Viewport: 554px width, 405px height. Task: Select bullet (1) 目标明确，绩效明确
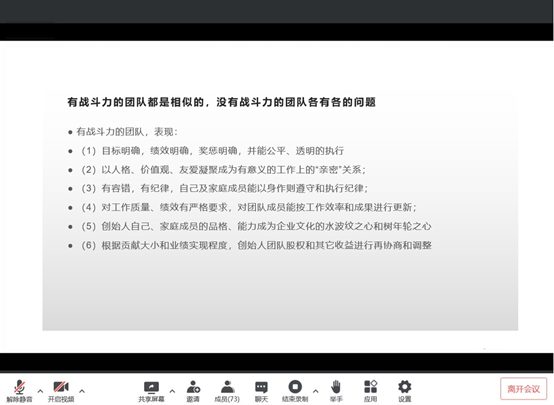pos(206,151)
